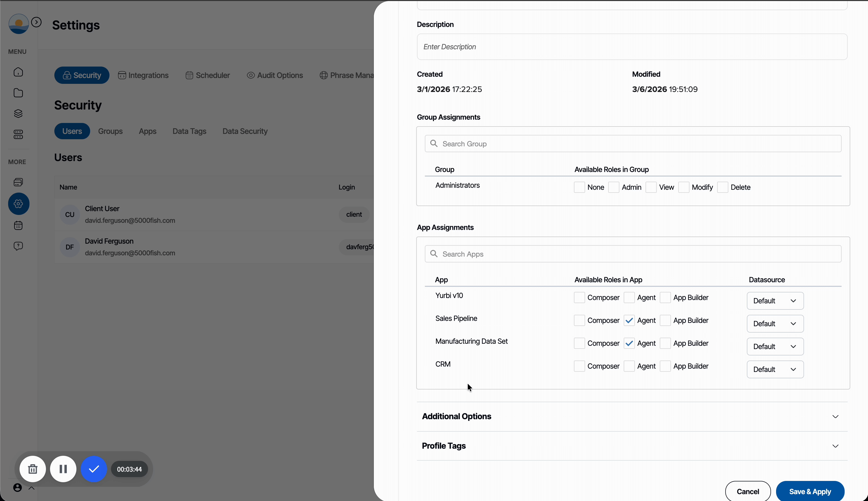Open Datasource dropdown for CRM

(775, 369)
